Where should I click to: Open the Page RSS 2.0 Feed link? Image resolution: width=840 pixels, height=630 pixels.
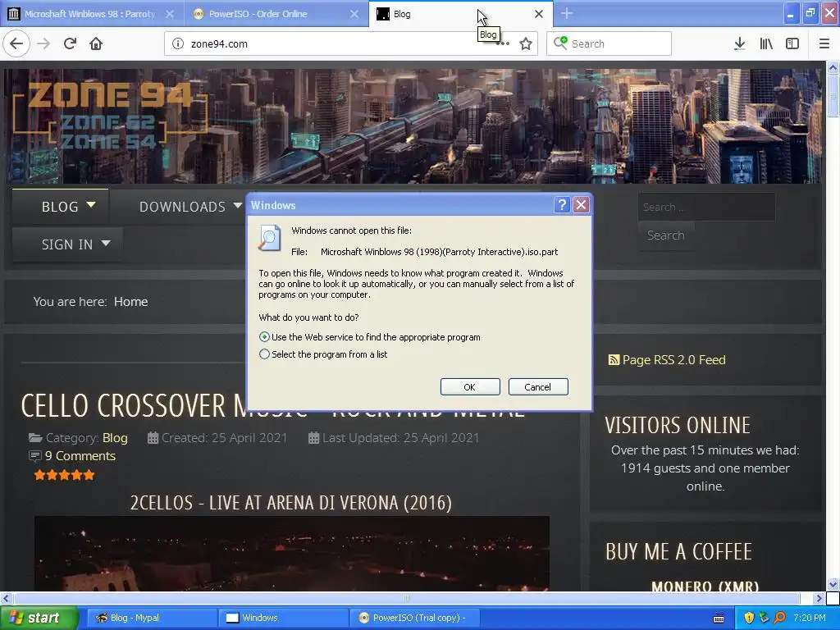click(x=673, y=360)
